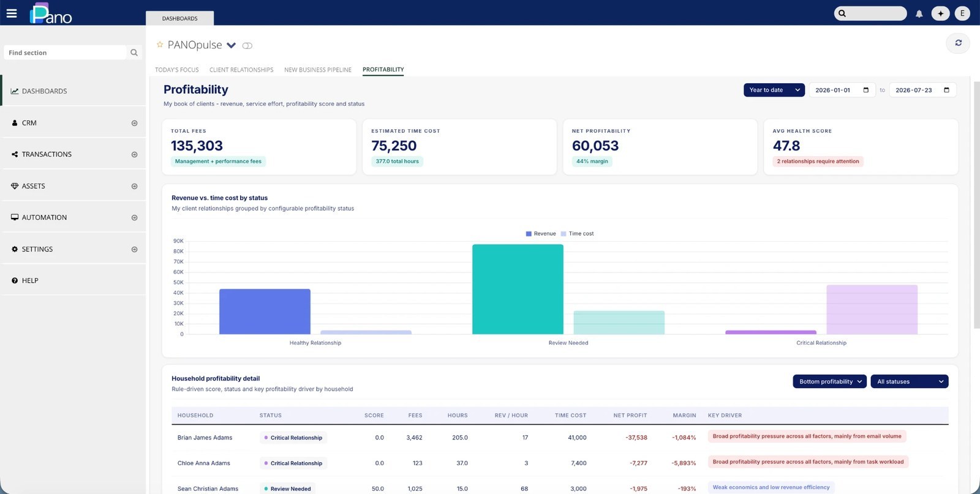Sort table by Margin column
Screen dimensions: 980x494
pos(684,415)
